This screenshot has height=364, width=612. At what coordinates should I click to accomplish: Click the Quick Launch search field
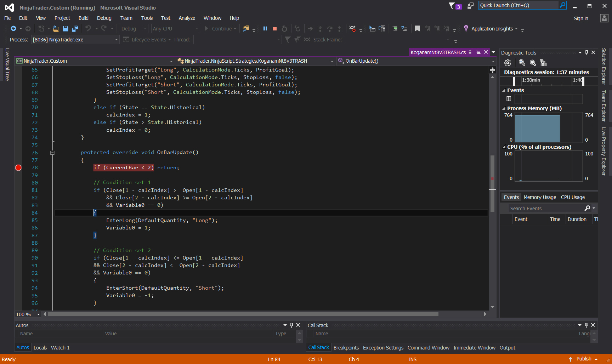tap(518, 5)
